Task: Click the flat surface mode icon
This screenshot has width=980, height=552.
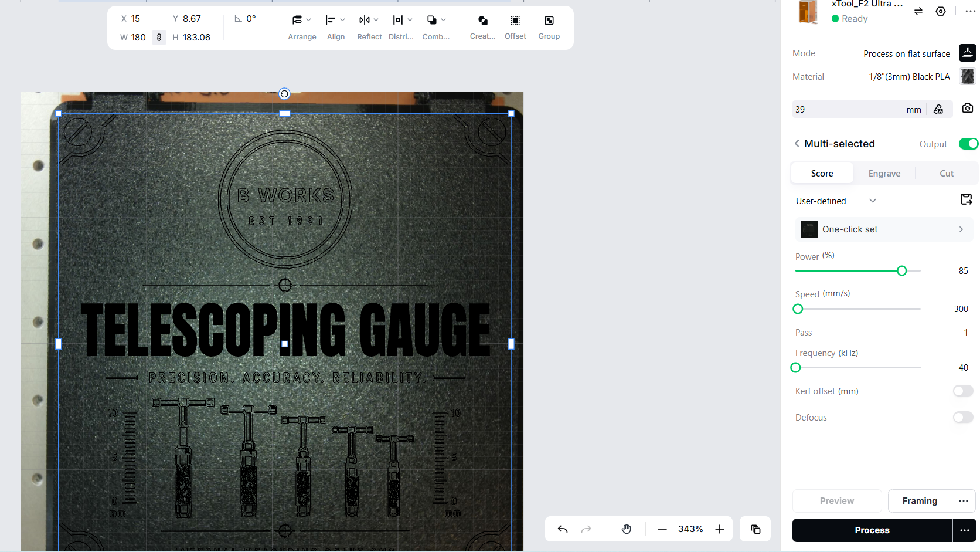Action: click(967, 53)
